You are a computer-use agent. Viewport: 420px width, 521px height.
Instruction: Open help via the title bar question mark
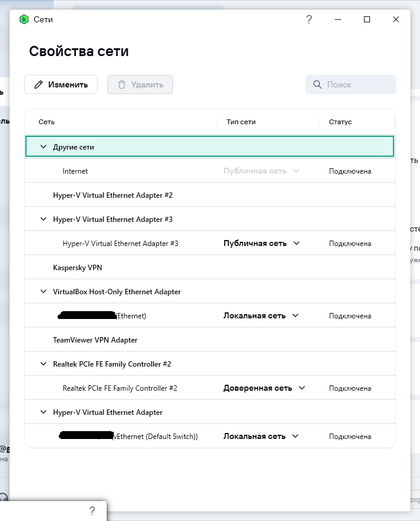309,20
